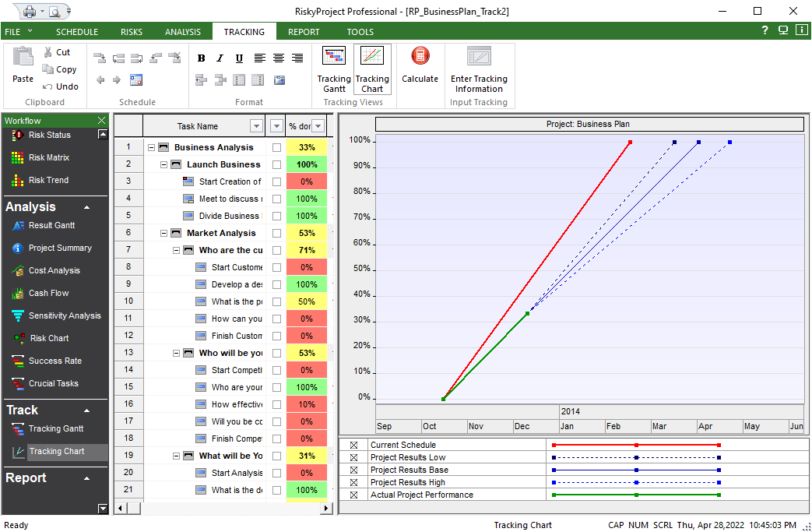Close the Workflow panel

tap(101, 120)
